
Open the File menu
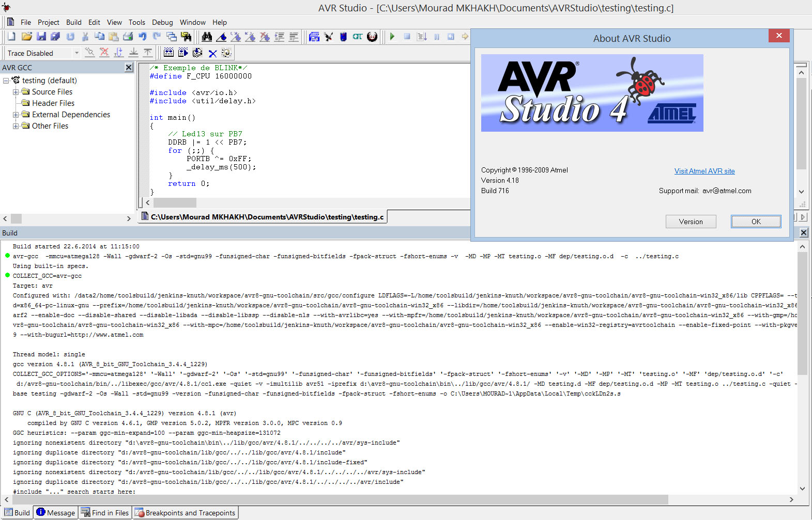tap(26, 22)
